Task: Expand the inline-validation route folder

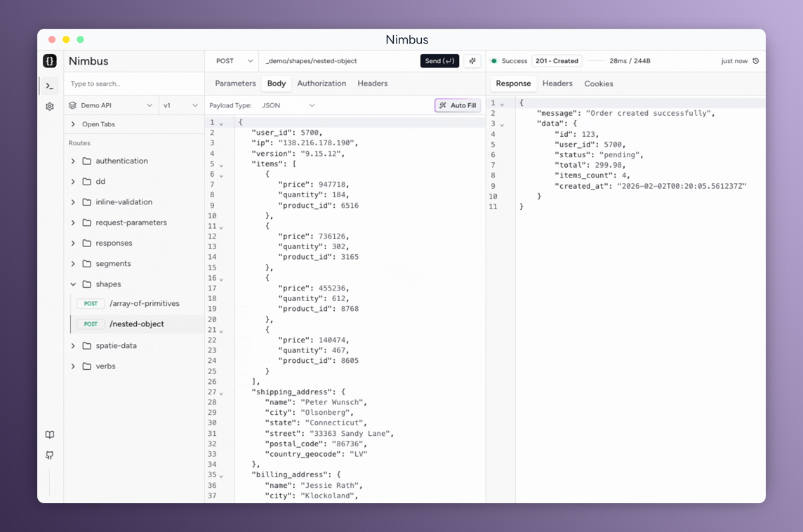Action: click(x=73, y=201)
